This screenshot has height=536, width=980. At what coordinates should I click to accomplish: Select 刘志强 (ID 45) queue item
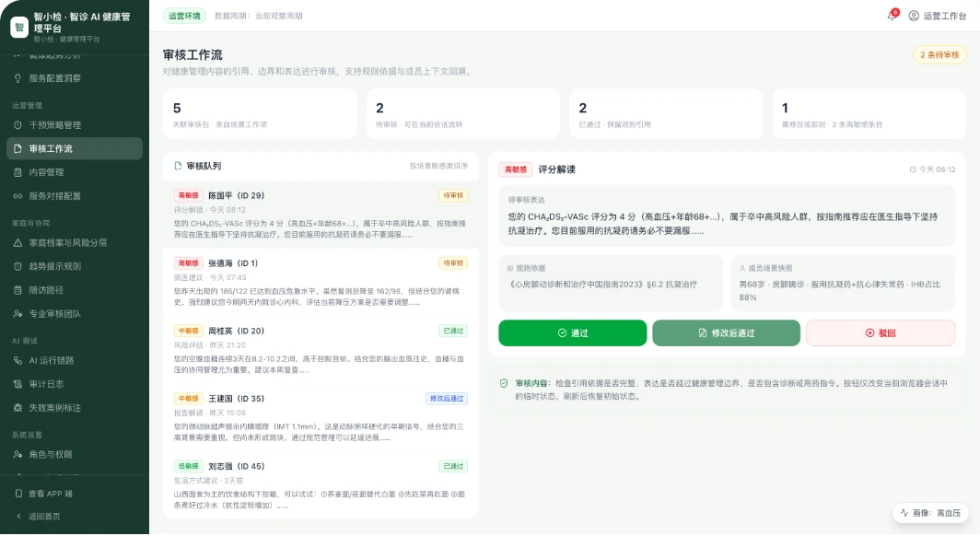[321, 484]
